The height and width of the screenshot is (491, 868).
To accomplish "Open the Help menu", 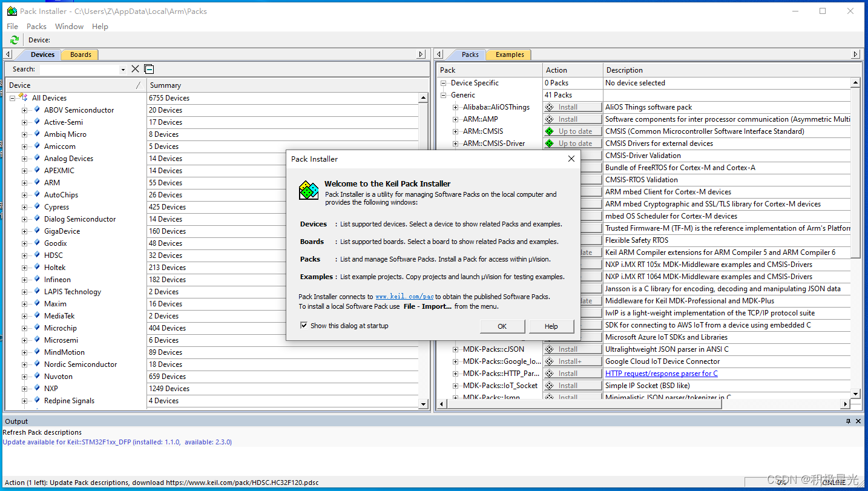I will coord(100,26).
